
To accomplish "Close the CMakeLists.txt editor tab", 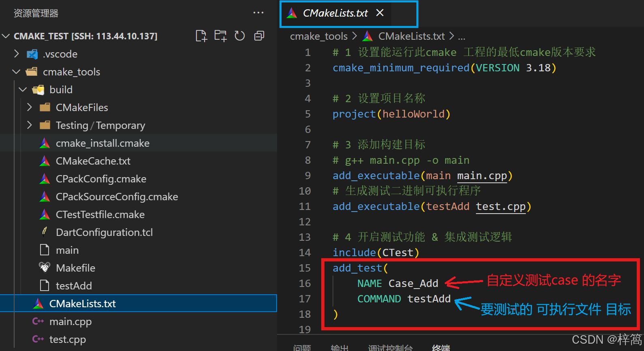I will pyautogui.click(x=380, y=13).
